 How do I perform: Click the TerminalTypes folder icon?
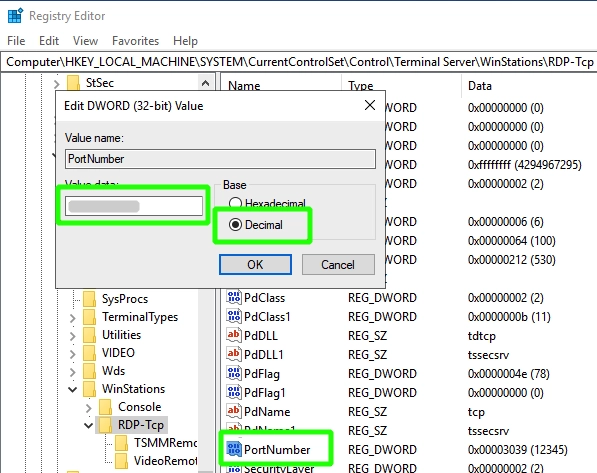tap(89, 317)
